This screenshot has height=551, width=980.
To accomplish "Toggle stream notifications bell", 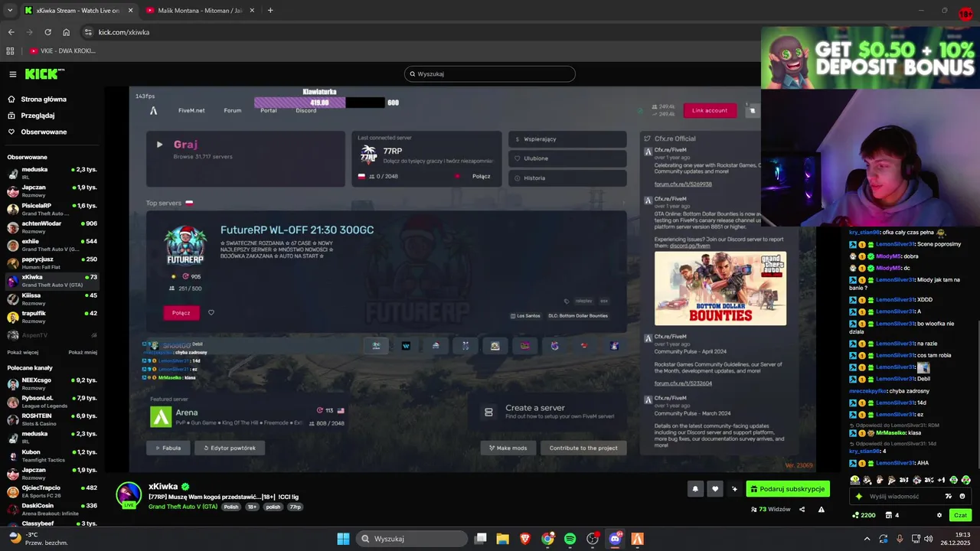I will click(695, 488).
